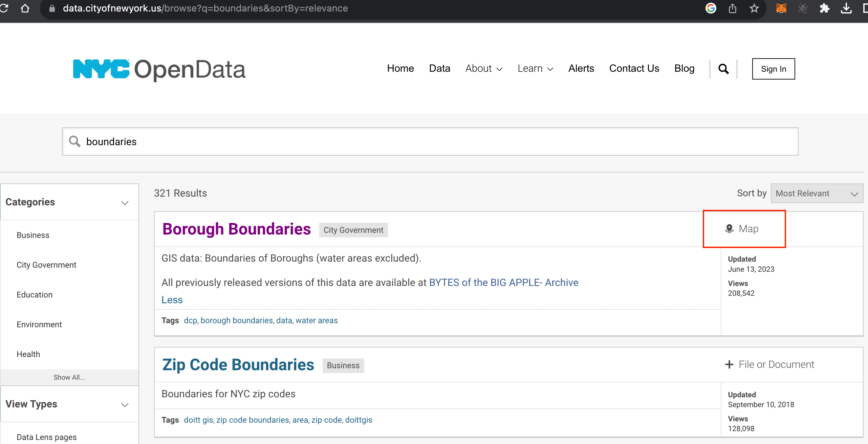Bookmark this page with star icon
Image resolution: width=868 pixels, height=444 pixels.
coord(754,8)
